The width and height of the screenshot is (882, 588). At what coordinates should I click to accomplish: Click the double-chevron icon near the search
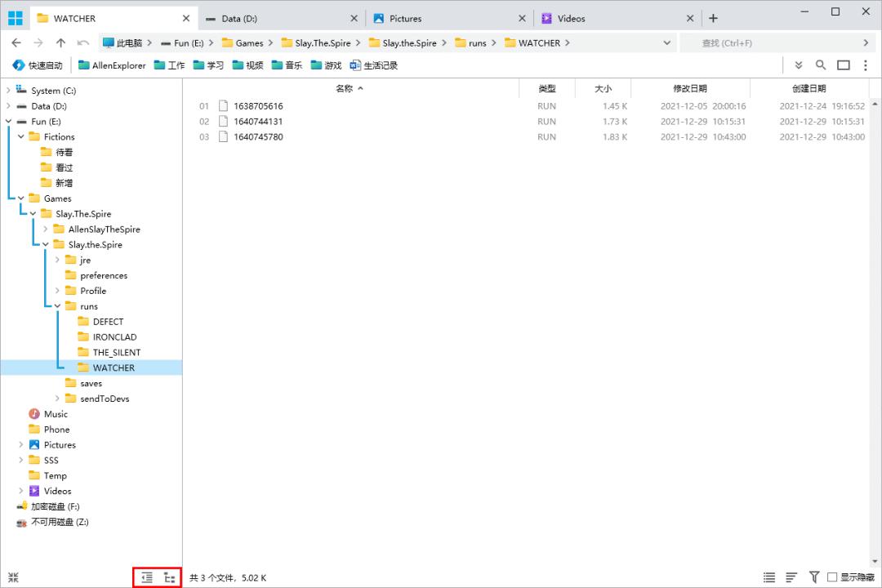point(799,65)
